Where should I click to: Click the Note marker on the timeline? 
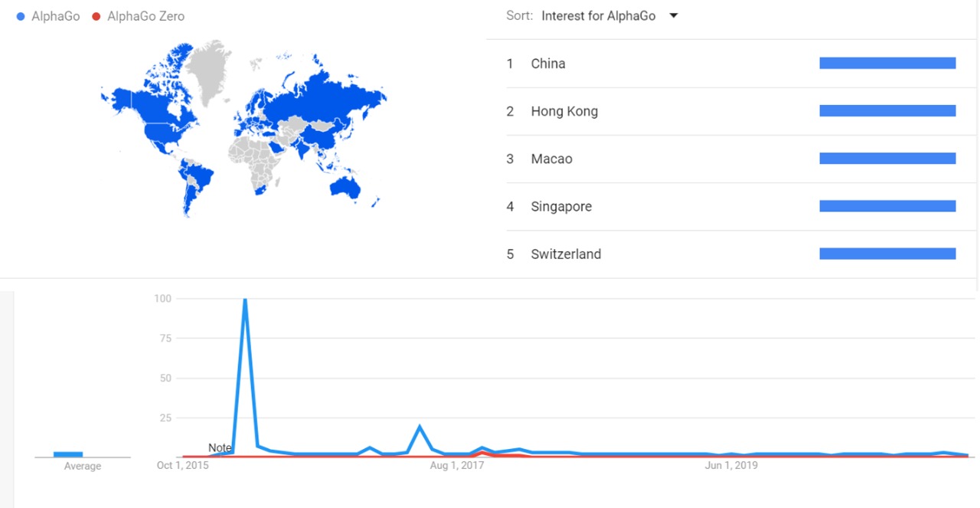click(220, 447)
